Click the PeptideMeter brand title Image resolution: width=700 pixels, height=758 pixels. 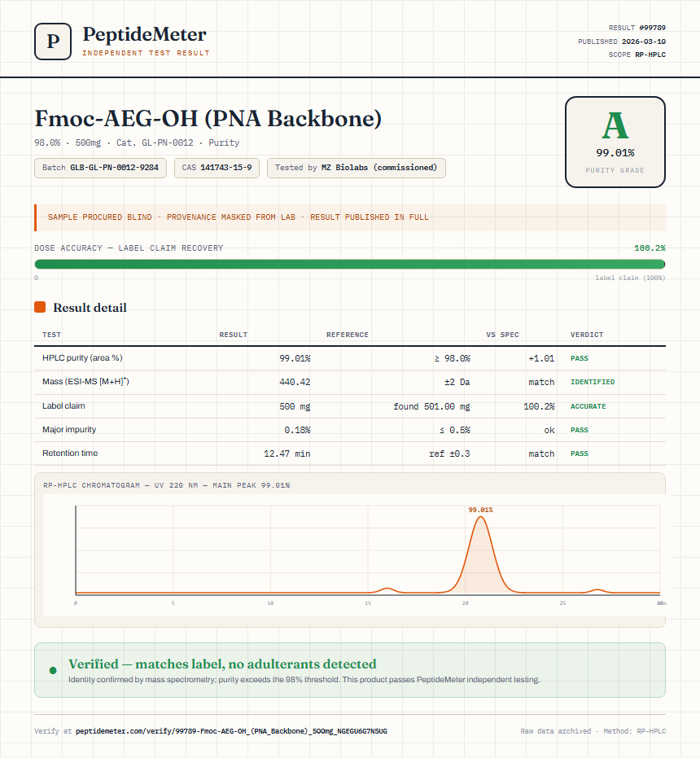(145, 35)
